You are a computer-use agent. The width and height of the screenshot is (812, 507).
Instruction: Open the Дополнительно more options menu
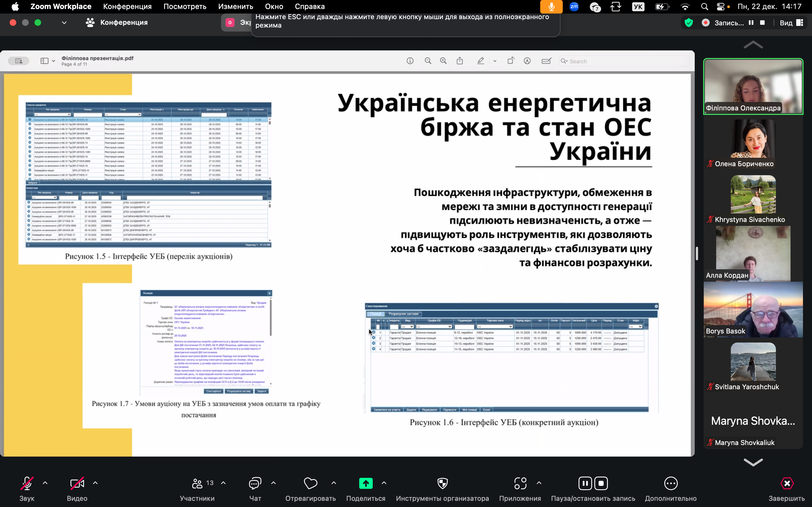pyautogui.click(x=670, y=484)
